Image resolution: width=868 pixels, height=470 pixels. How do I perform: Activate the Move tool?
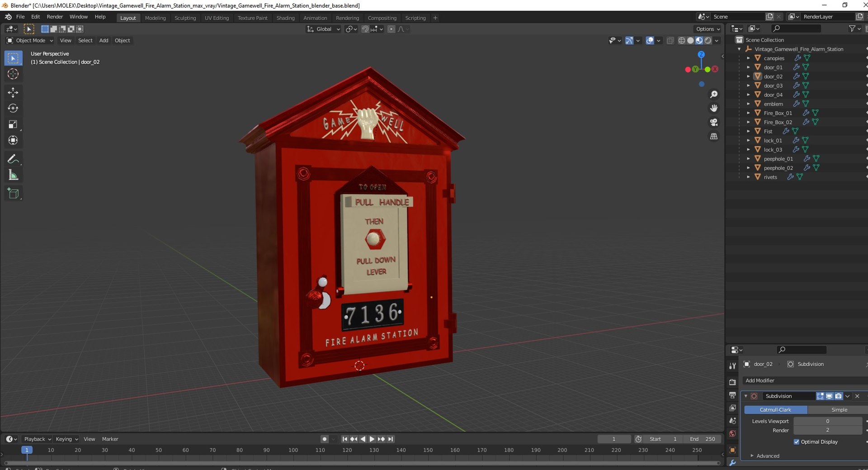coord(13,92)
